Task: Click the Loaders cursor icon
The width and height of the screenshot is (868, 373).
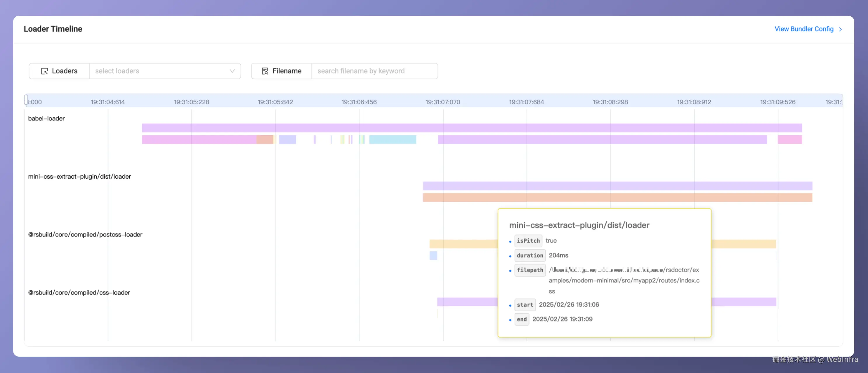Action: point(44,71)
